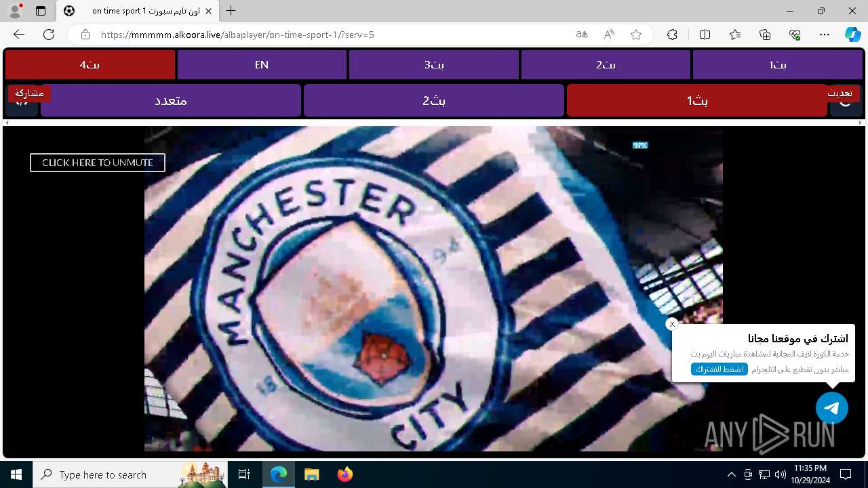Open the browser profile avatar
868x488 pixels.
point(15,11)
